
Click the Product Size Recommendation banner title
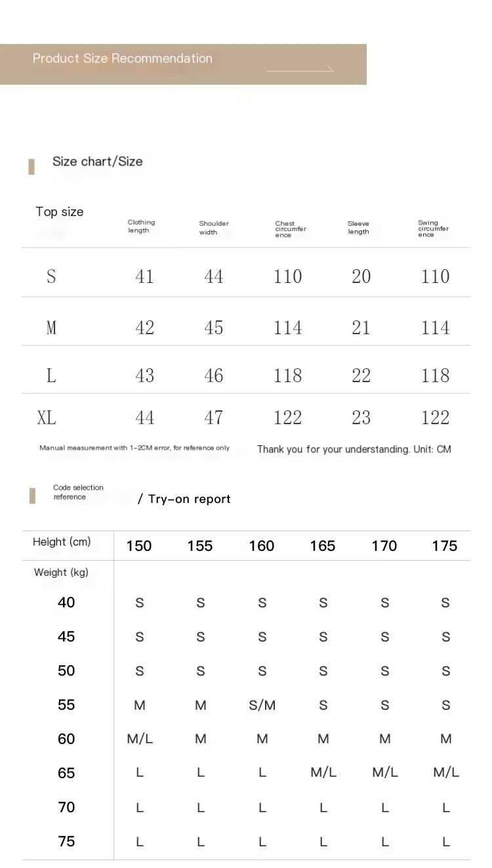pyautogui.click(x=123, y=58)
